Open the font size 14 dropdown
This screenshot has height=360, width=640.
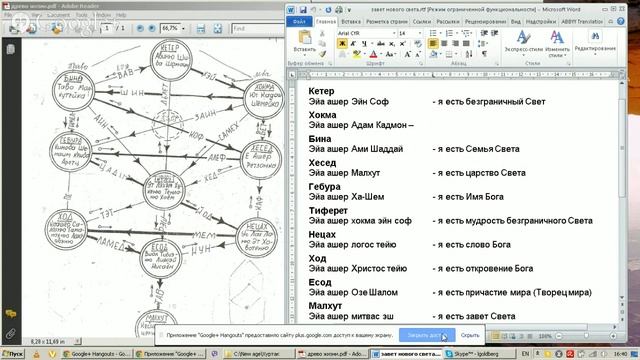click(x=419, y=33)
